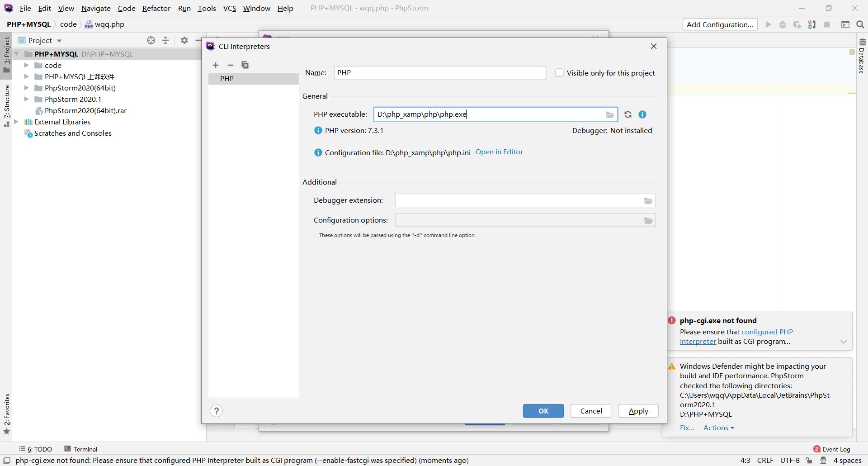Image resolution: width=868 pixels, height=466 pixels.
Task: Click OK in CLI Interpreters dialog
Action: (543, 411)
